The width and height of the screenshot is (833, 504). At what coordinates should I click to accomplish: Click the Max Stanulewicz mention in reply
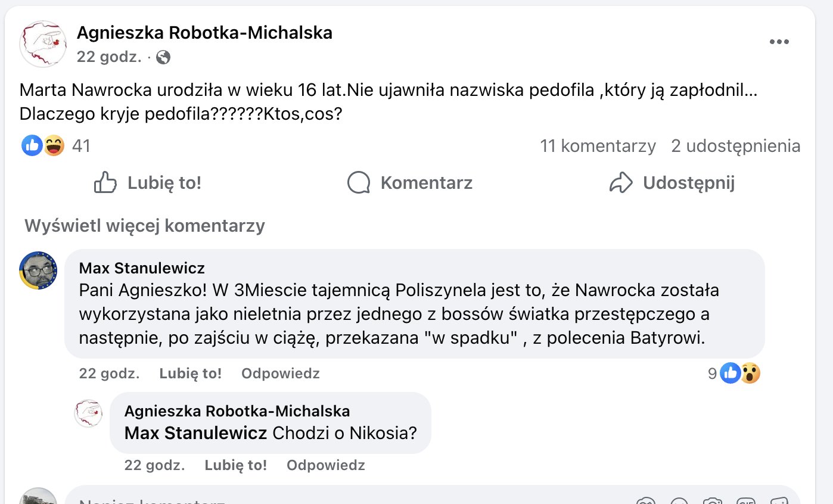[x=195, y=433]
